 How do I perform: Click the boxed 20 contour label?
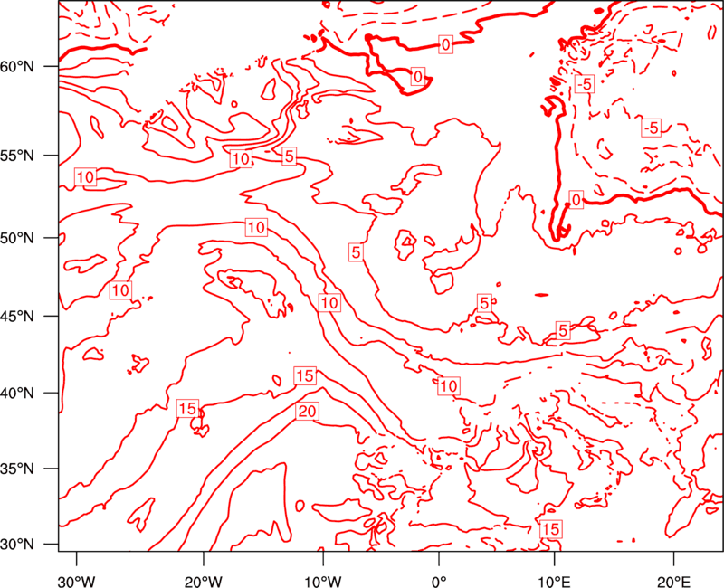(307, 411)
